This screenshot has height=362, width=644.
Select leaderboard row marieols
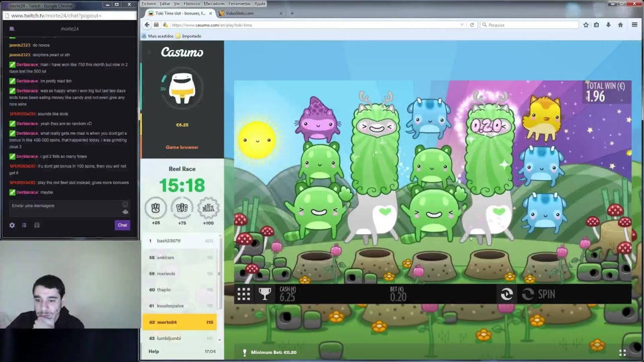180,274
